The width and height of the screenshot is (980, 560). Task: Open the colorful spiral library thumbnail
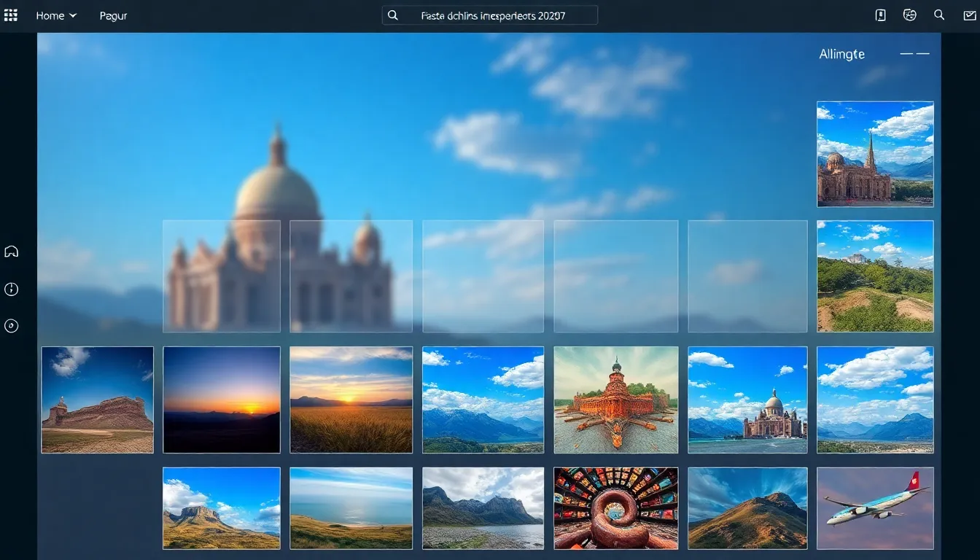(615, 508)
